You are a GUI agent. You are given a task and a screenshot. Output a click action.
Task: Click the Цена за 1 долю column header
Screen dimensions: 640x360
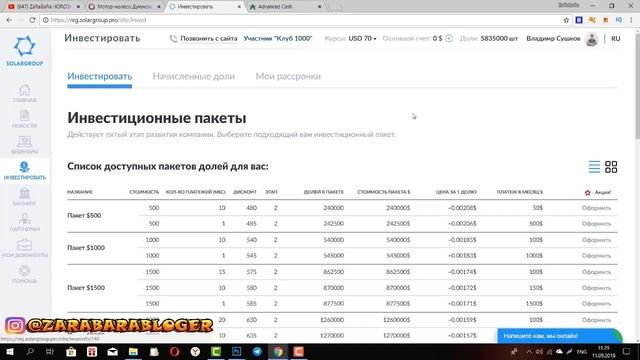pos(456,192)
